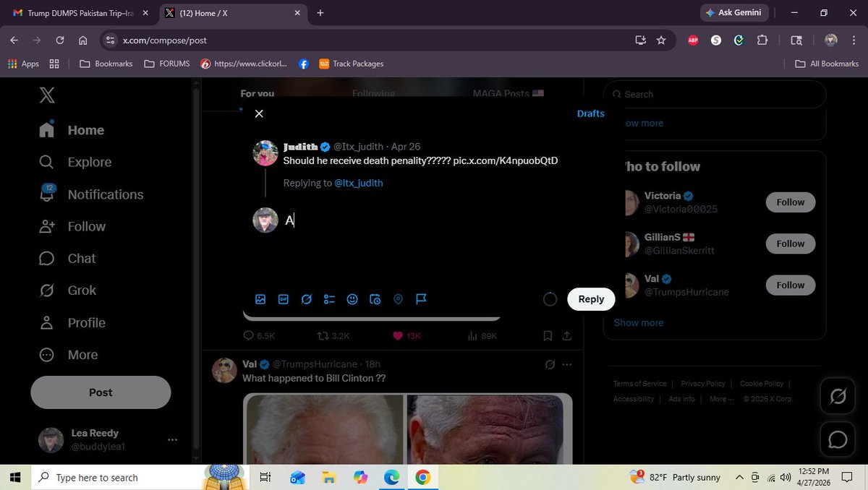Follow Victoria

click(791, 202)
